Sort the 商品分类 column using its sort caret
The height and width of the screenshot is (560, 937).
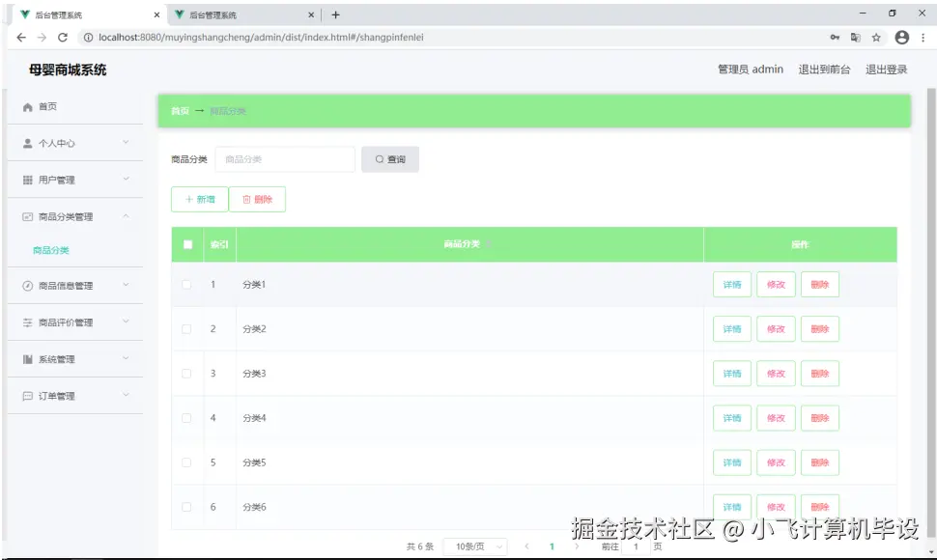coord(488,244)
